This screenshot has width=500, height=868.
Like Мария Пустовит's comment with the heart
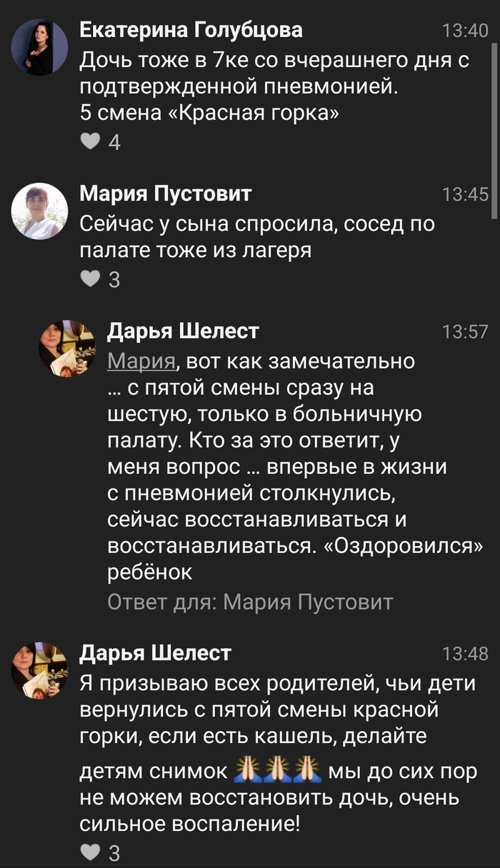coord(90,279)
